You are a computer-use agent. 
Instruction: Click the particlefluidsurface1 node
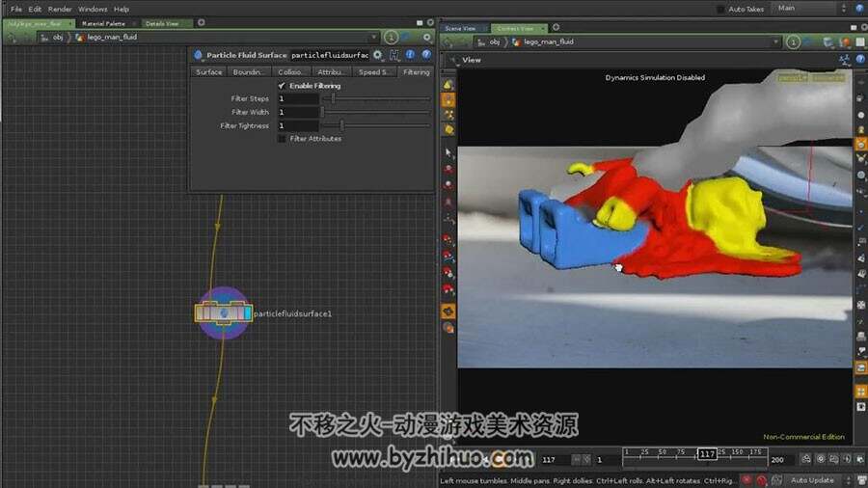(x=224, y=313)
